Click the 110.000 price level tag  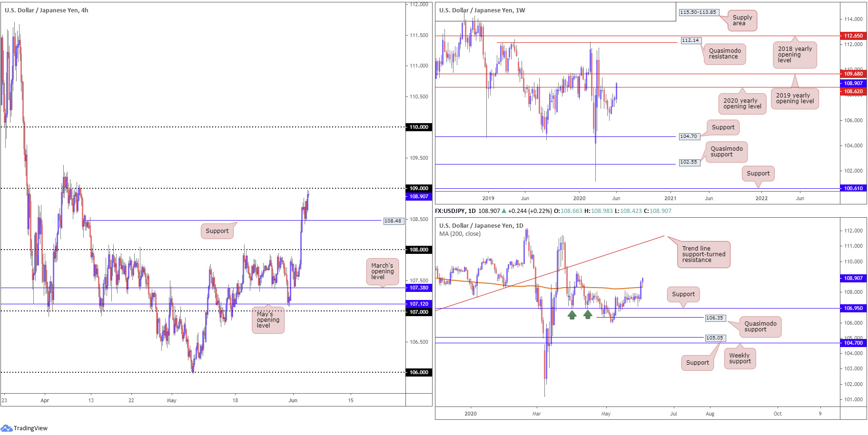click(x=419, y=127)
